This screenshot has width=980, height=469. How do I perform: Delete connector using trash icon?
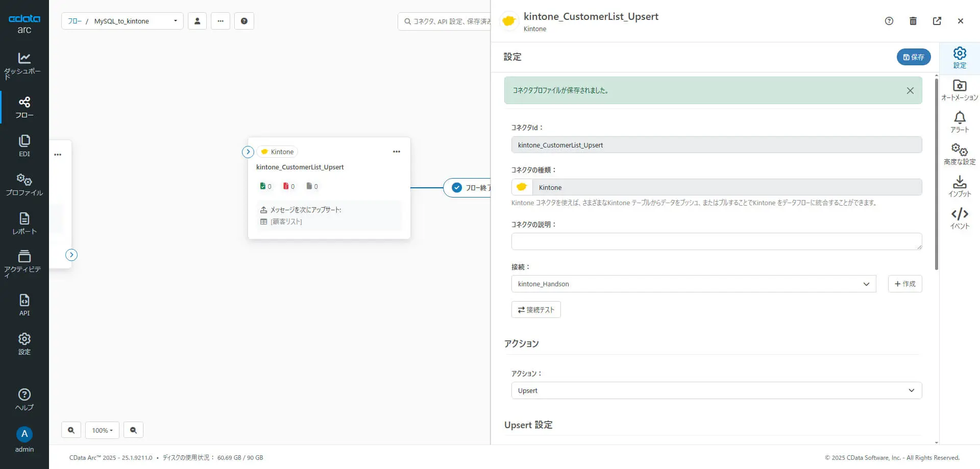point(913,21)
